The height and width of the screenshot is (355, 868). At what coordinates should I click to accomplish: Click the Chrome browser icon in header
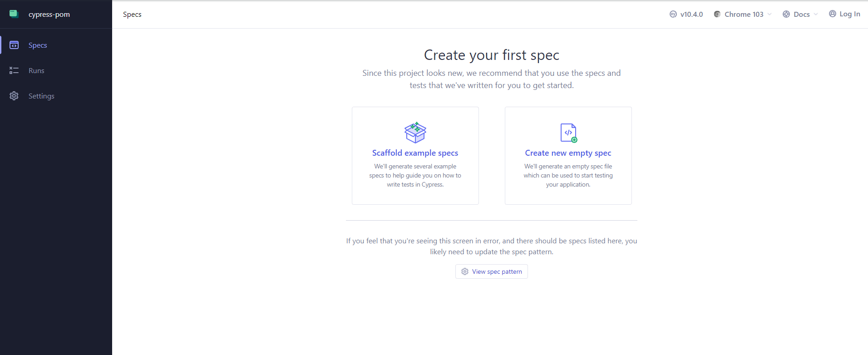tap(717, 14)
